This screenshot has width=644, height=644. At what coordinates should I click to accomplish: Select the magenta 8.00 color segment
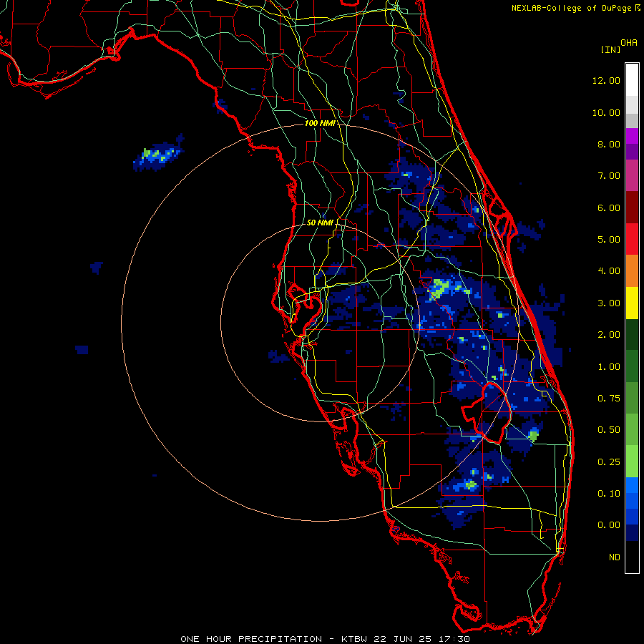(x=632, y=136)
